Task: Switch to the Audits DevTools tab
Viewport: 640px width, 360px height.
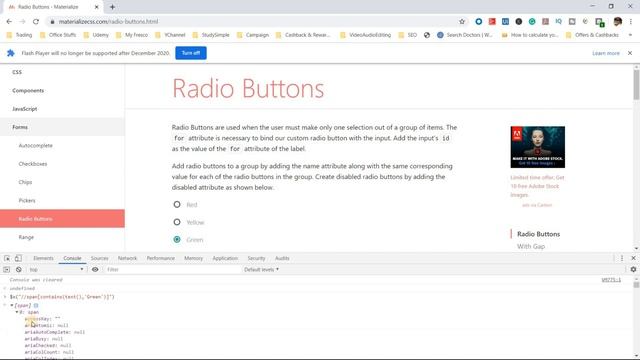Action: pyautogui.click(x=282, y=258)
